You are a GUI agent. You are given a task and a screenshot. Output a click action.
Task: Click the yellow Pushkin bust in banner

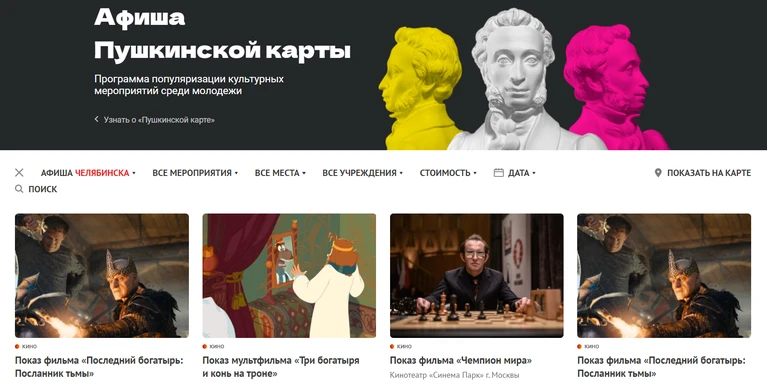422,88
